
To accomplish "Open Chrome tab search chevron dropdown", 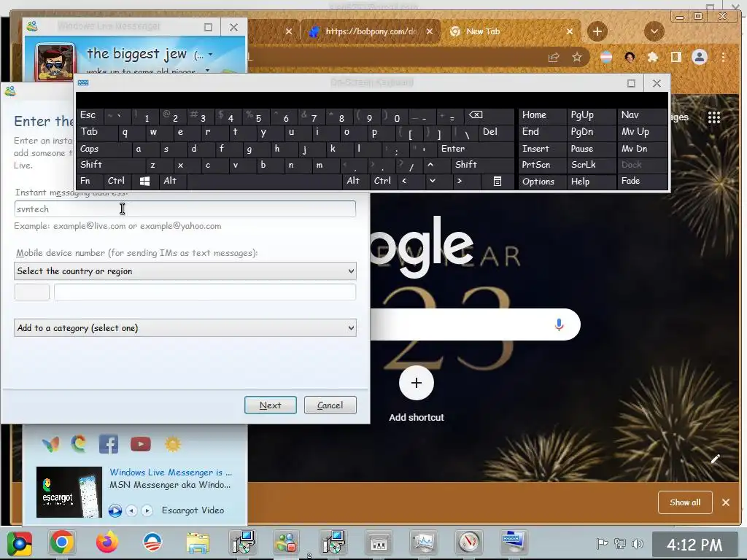I will point(654,31).
